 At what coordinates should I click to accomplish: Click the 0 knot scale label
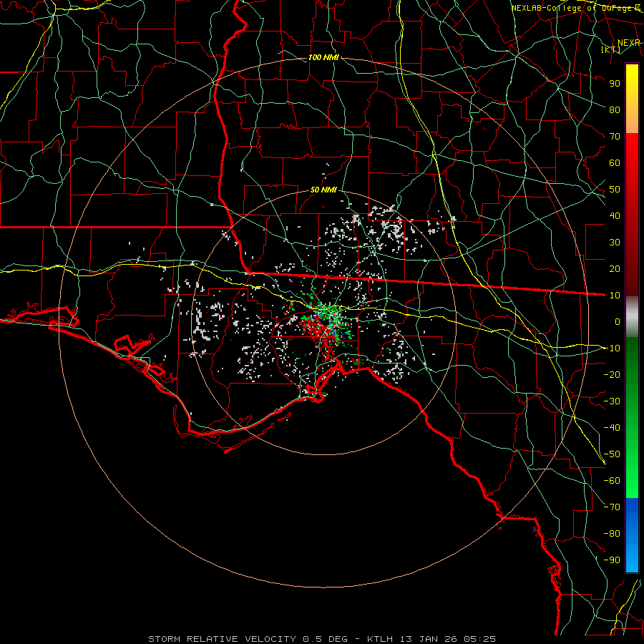click(x=618, y=321)
